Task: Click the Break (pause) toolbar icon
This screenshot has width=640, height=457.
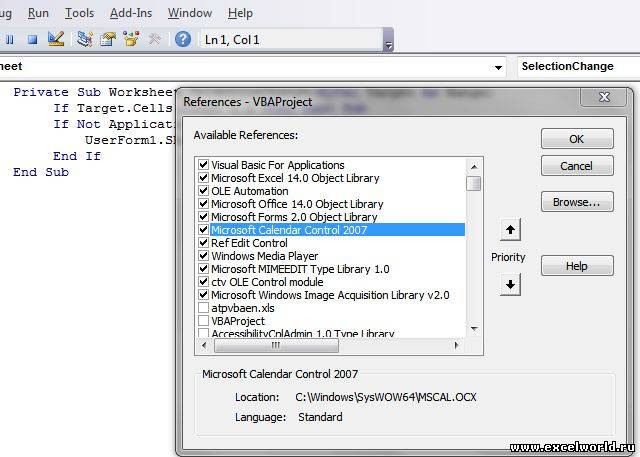Action: [x=10, y=40]
